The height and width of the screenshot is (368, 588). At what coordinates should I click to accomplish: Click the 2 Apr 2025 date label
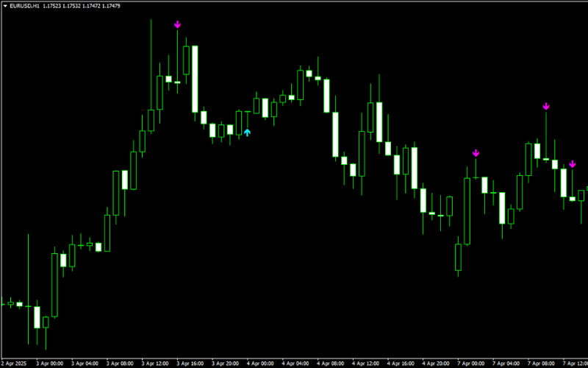[x=12, y=364]
